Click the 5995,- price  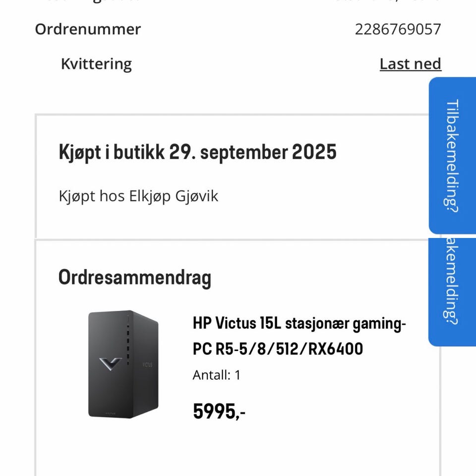[x=219, y=412]
